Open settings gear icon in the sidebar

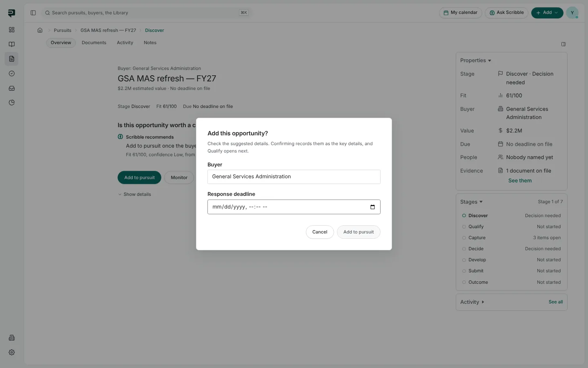tap(11, 352)
